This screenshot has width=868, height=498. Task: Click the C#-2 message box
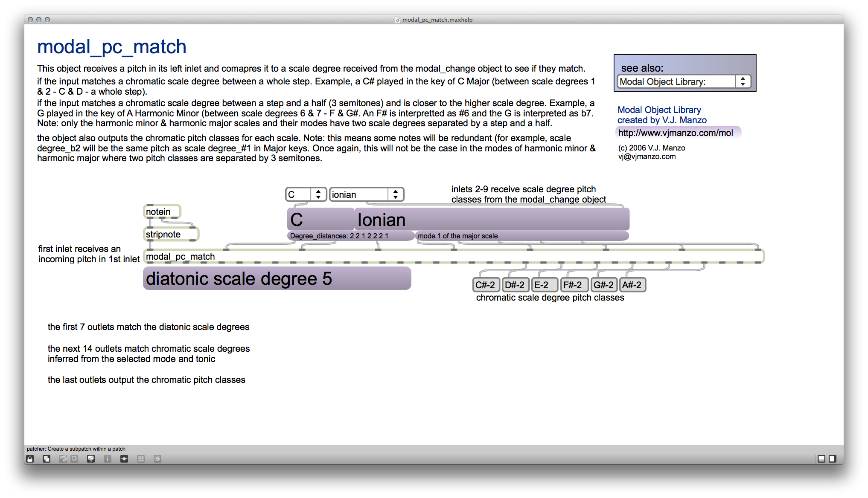(486, 285)
